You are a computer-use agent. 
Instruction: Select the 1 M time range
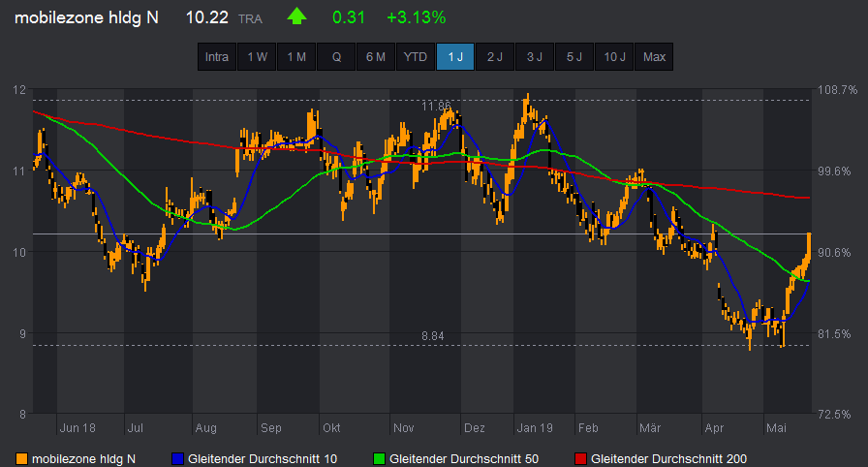[296, 57]
